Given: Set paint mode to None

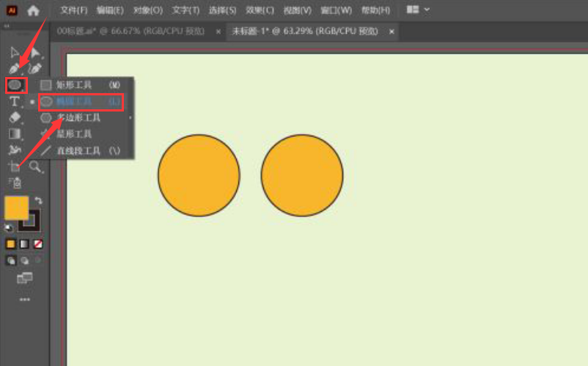Looking at the screenshot, I should pyautogui.click(x=38, y=244).
